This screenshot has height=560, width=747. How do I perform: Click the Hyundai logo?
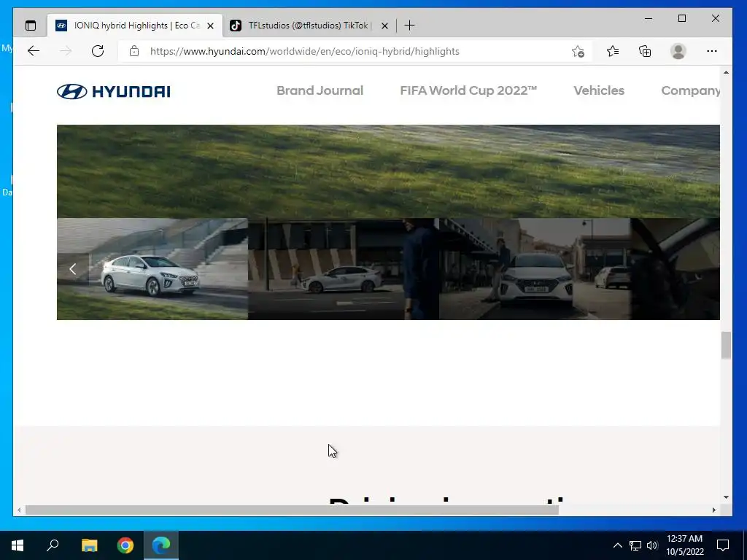pos(113,91)
